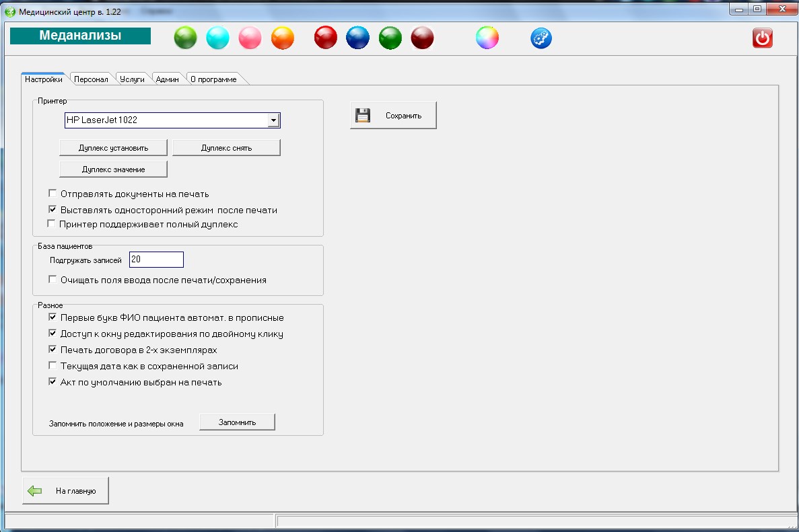Expand the HP LaserJet 1022 printer dropdown arrow
The image size is (799, 532).
274,120
